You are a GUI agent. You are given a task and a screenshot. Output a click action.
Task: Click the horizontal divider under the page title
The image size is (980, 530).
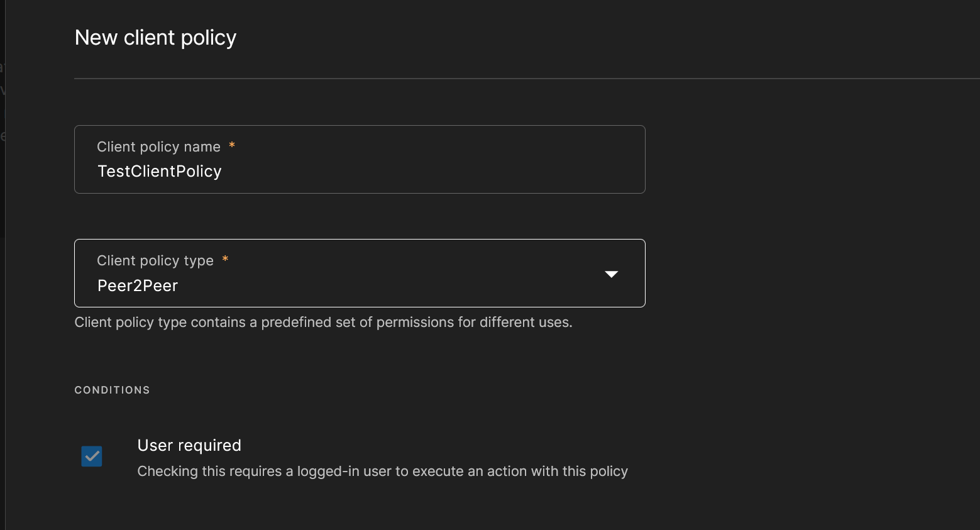click(x=503, y=79)
